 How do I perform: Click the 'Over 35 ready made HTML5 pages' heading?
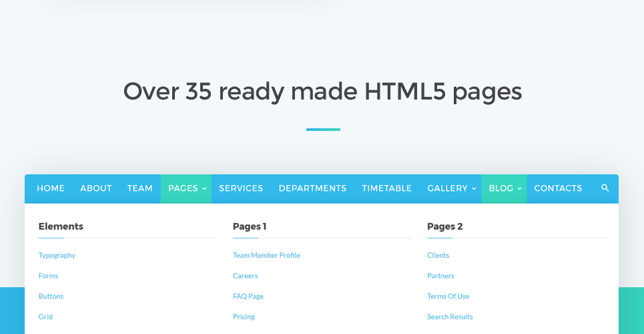coord(322,92)
